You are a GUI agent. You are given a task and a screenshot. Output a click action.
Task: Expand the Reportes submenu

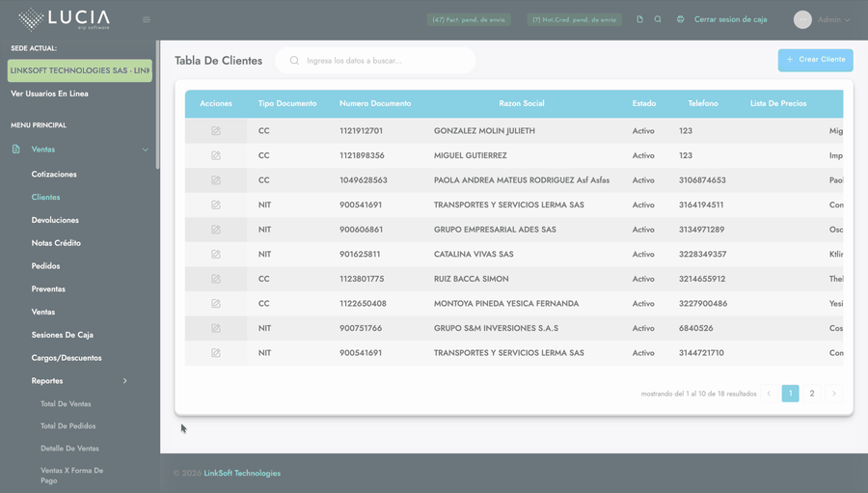[124, 381]
